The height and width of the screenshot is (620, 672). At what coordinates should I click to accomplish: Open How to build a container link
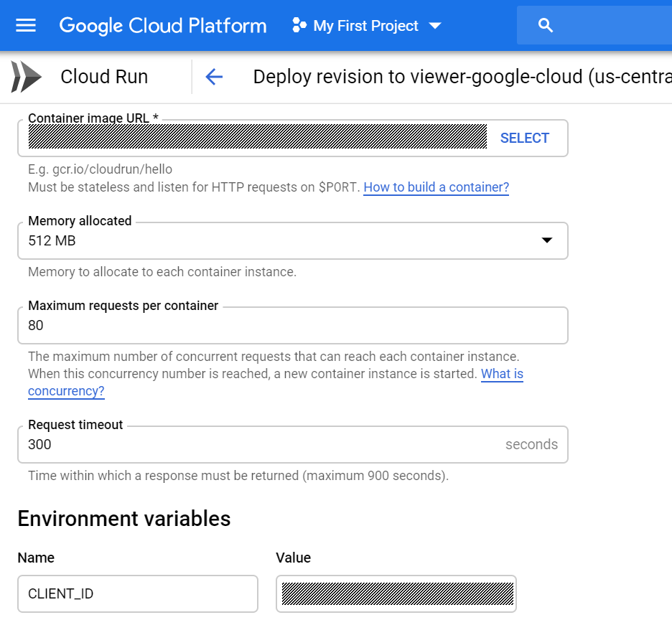437,187
